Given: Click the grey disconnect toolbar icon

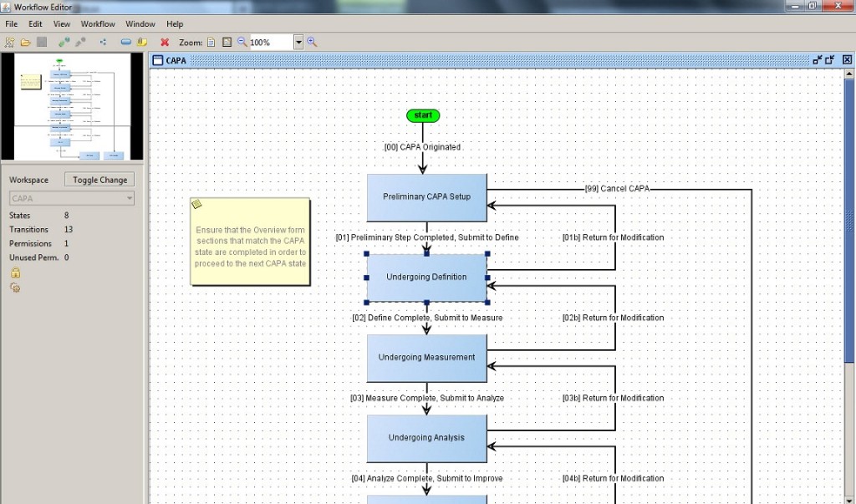Looking at the screenshot, I should (x=80, y=42).
